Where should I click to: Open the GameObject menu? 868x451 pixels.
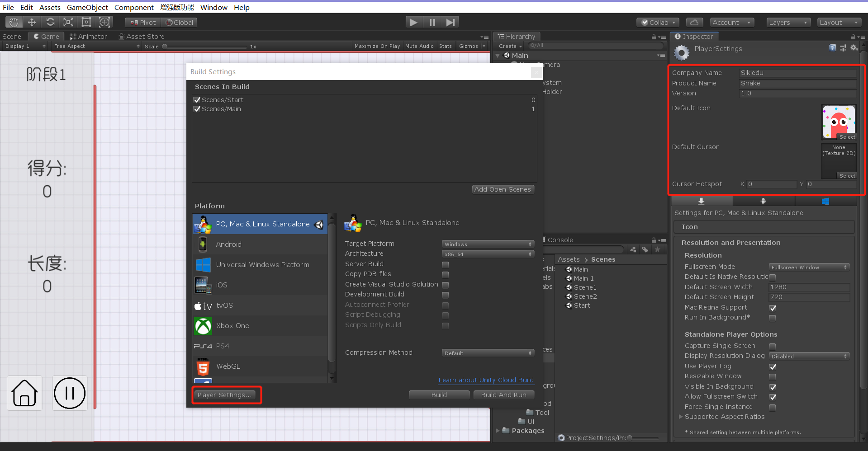tap(87, 7)
